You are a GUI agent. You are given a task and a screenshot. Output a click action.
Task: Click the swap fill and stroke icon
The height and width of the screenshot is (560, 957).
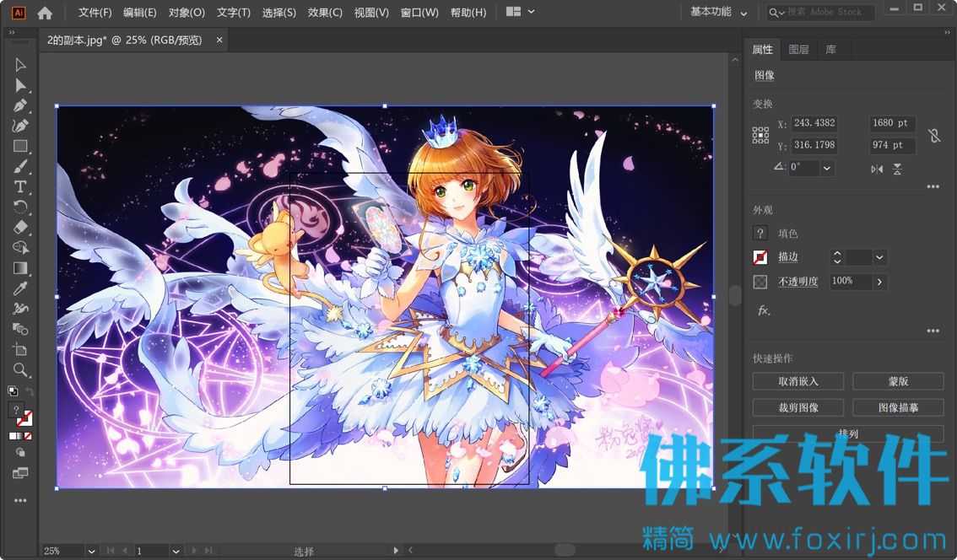(29, 391)
